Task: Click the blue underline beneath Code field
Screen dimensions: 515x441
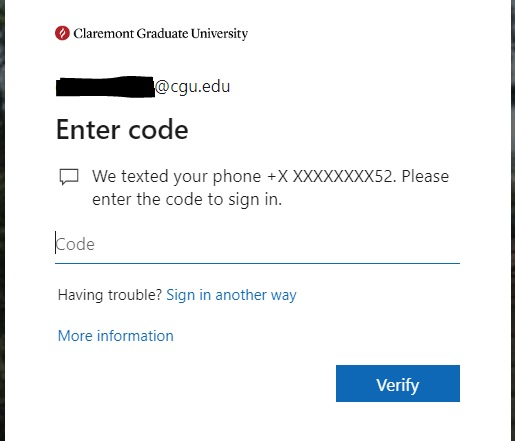Action: [257, 263]
